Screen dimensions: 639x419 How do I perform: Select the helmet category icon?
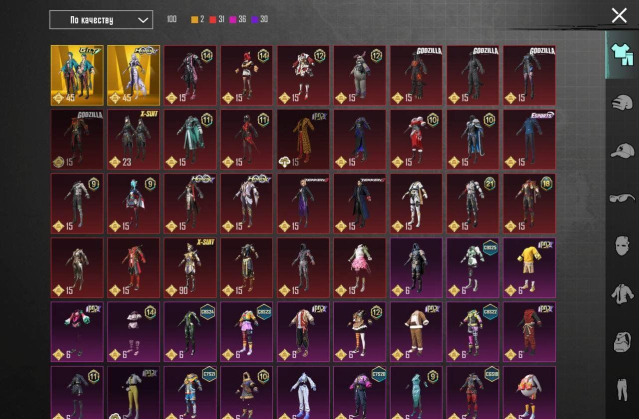622,102
